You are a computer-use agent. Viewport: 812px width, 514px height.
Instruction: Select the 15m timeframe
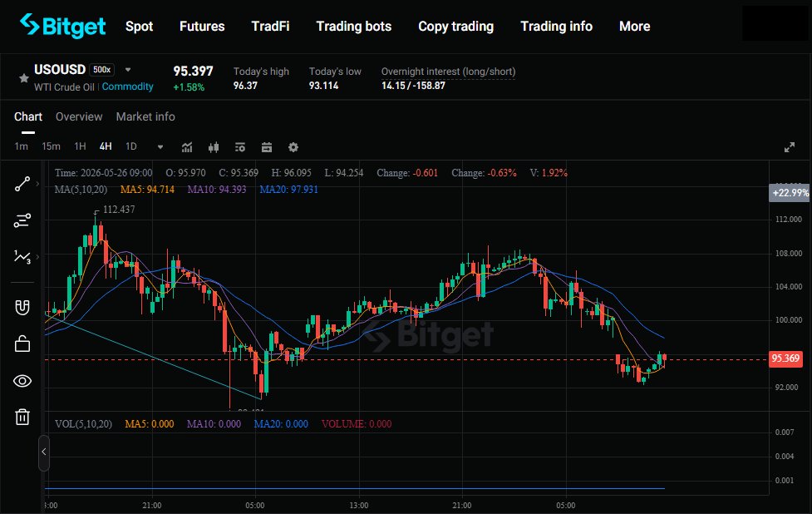[x=51, y=146]
